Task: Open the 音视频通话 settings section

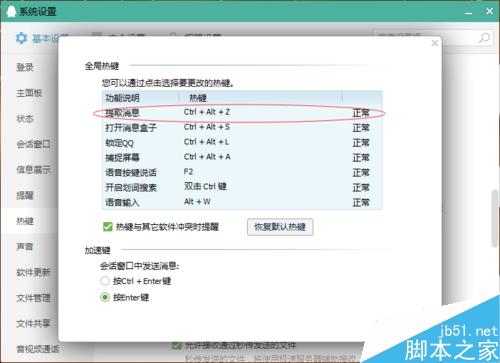Action: click(x=38, y=349)
